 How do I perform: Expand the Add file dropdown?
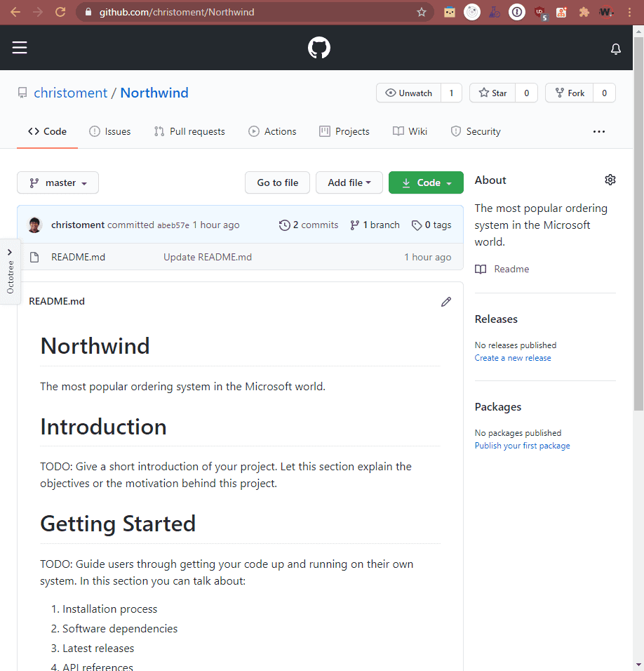(x=349, y=182)
